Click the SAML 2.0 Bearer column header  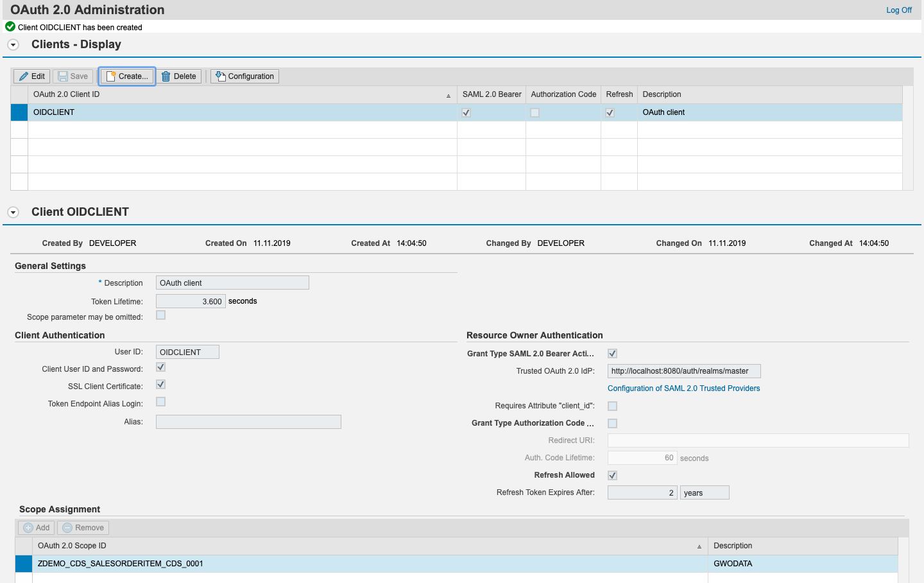point(492,94)
